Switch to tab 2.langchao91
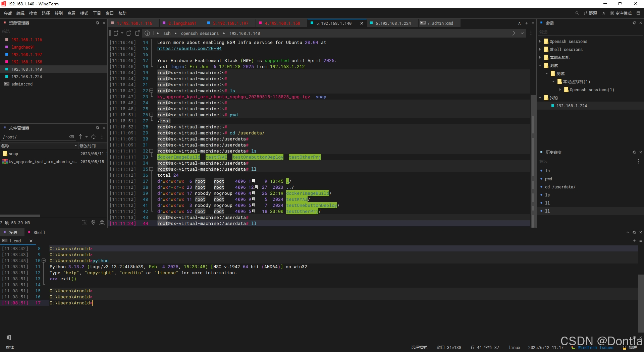Viewport: 644px width, 352px height. coord(181,23)
